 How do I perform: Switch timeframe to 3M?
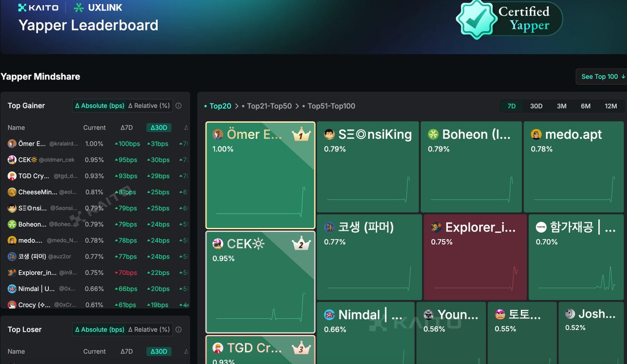pos(562,106)
